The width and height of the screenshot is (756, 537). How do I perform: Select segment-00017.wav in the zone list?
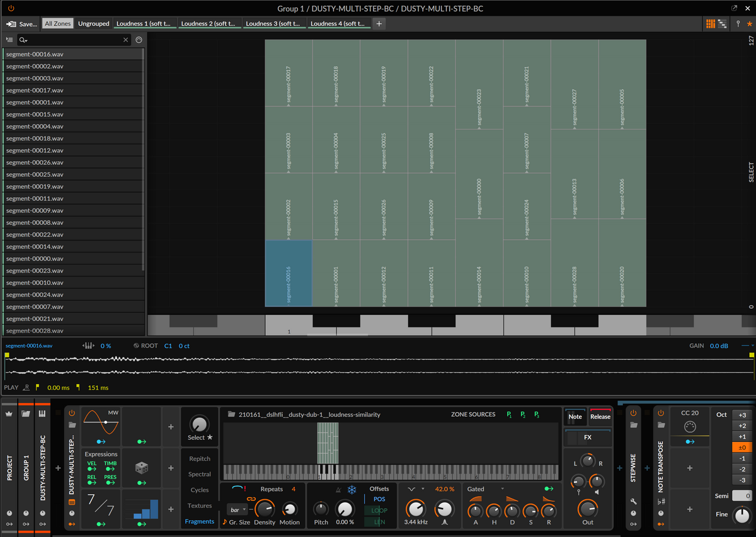tap(72, 90)
